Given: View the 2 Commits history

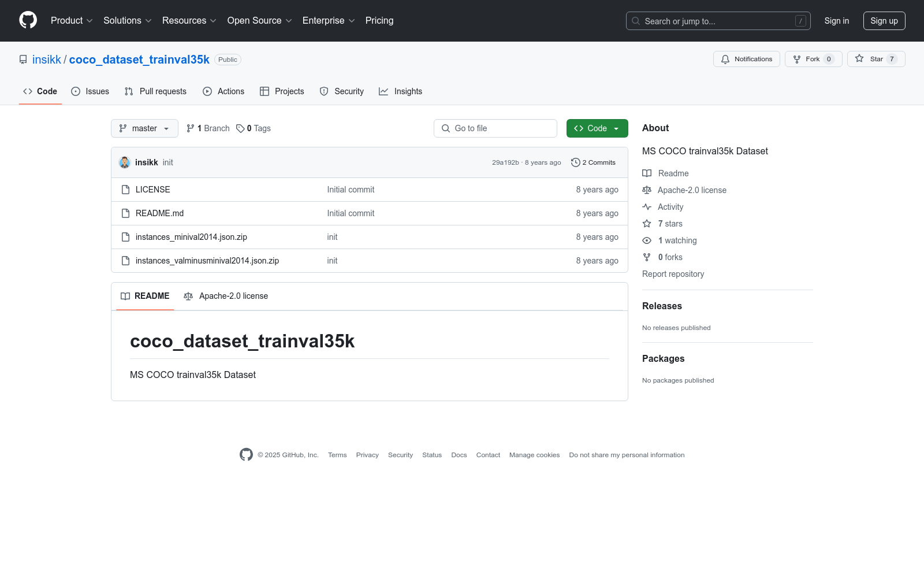Looking at the screenshot, I should [593, 162].
